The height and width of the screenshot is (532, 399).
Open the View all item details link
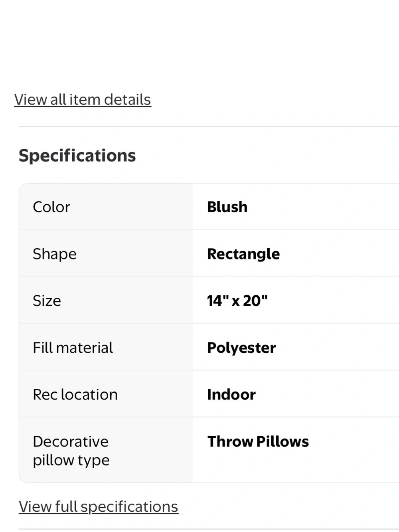tap(83, 100)
